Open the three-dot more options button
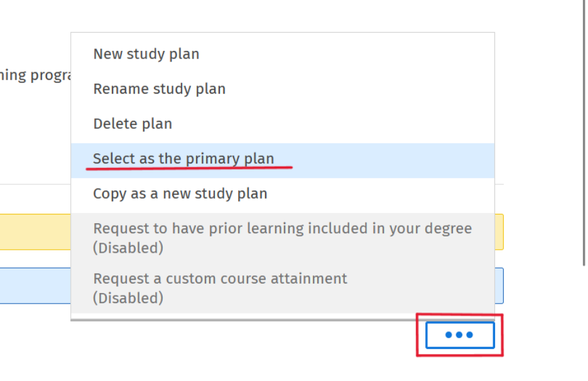 pos(460,335)
